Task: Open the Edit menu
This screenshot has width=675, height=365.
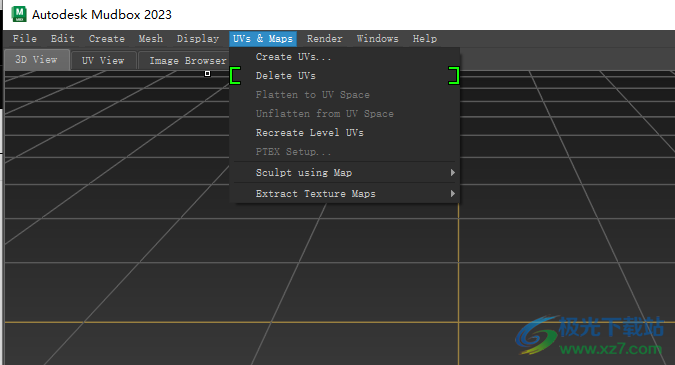Action: pyautogui.click(x=63, y=39)
